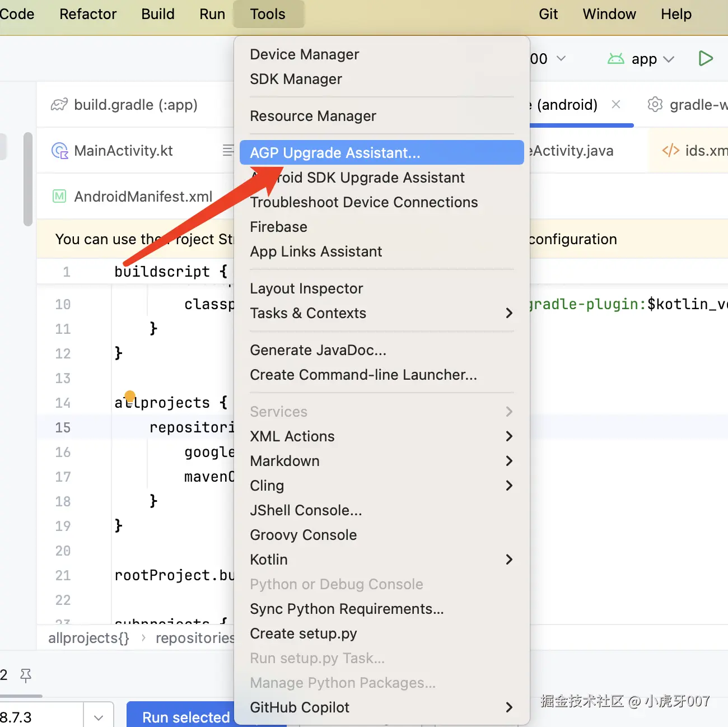Expand Markdown submenu

coord(381,461)
